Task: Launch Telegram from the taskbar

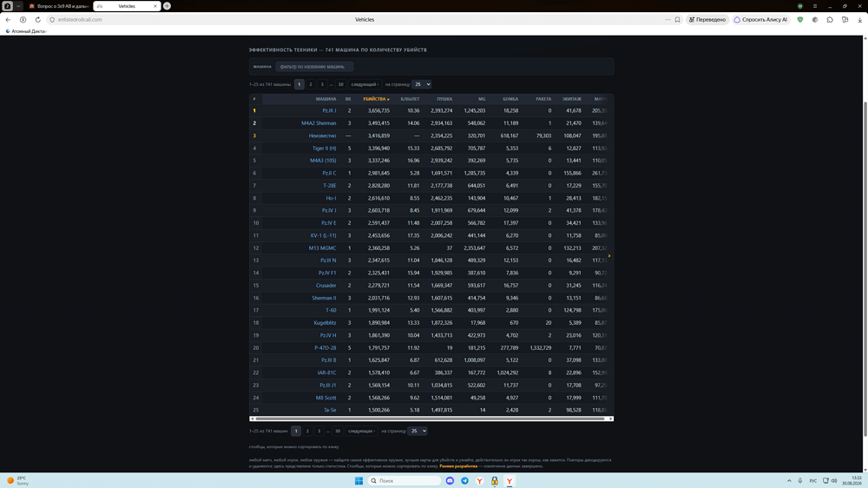Action: (464, 481)
